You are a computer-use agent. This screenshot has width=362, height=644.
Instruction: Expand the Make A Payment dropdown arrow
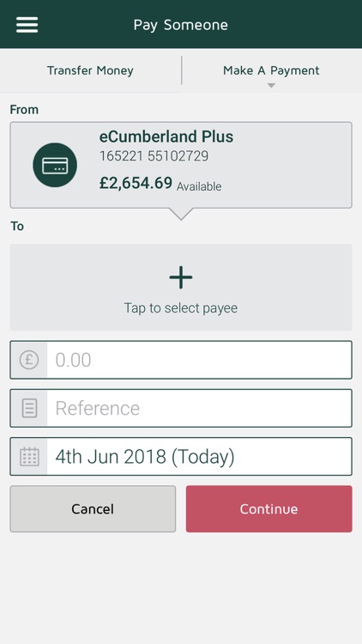point(271,85)
